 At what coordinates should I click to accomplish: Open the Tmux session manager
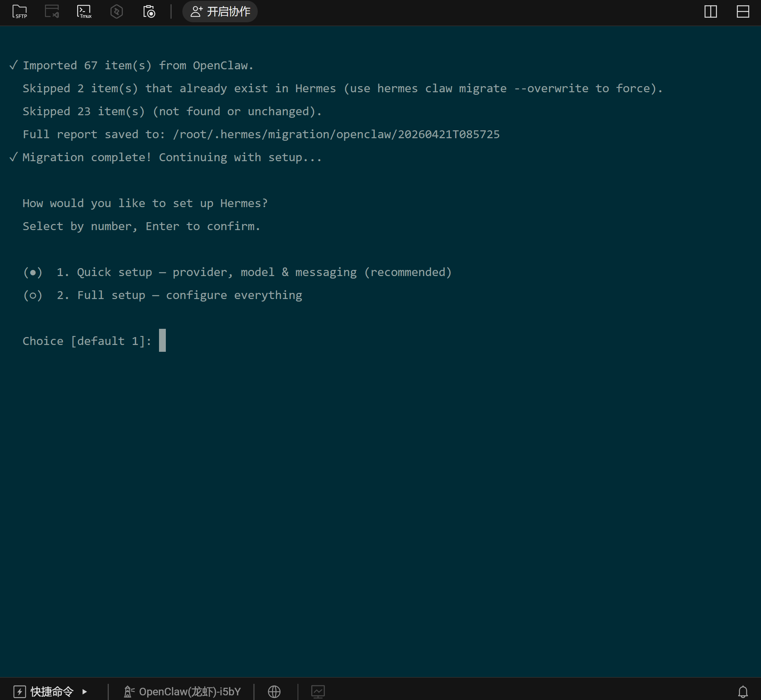click(84, 11)
